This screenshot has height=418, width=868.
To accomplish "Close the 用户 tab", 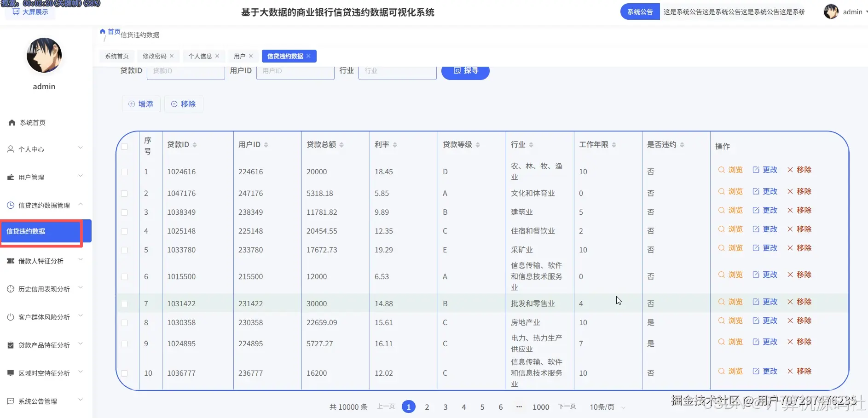I will (x=250, y=56).
